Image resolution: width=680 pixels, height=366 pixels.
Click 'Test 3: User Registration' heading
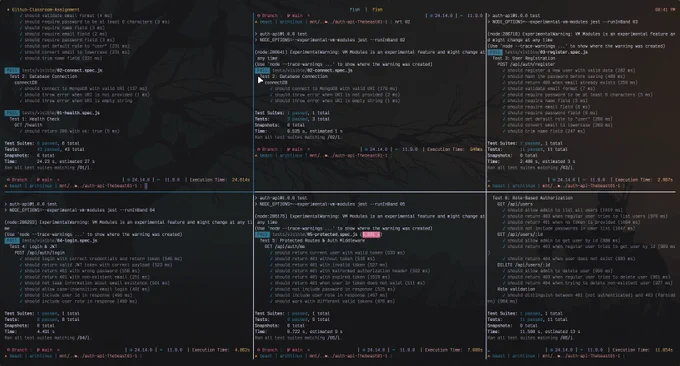coord(524,58)
